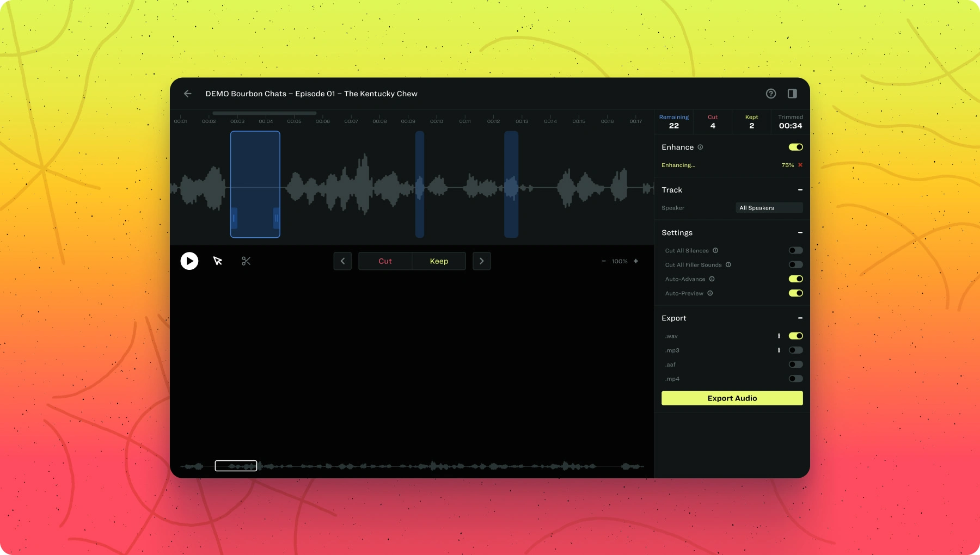980x555 pixels.
Task: Enable .mp3 export format
Action: (796, 350)
